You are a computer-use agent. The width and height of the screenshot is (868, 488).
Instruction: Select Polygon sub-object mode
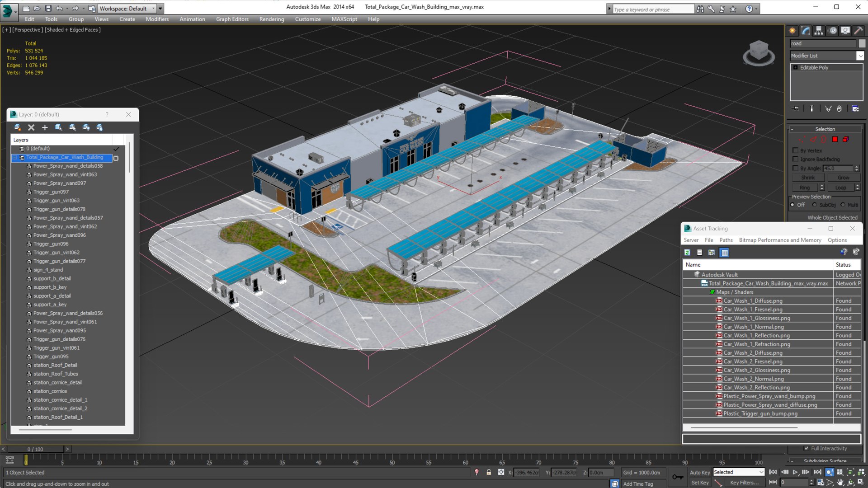click(x=835, y=140)
